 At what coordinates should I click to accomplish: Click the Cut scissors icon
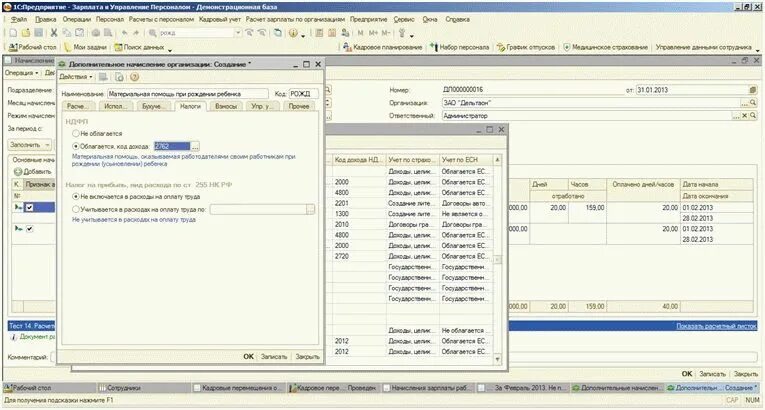click(x=54, y=33)
